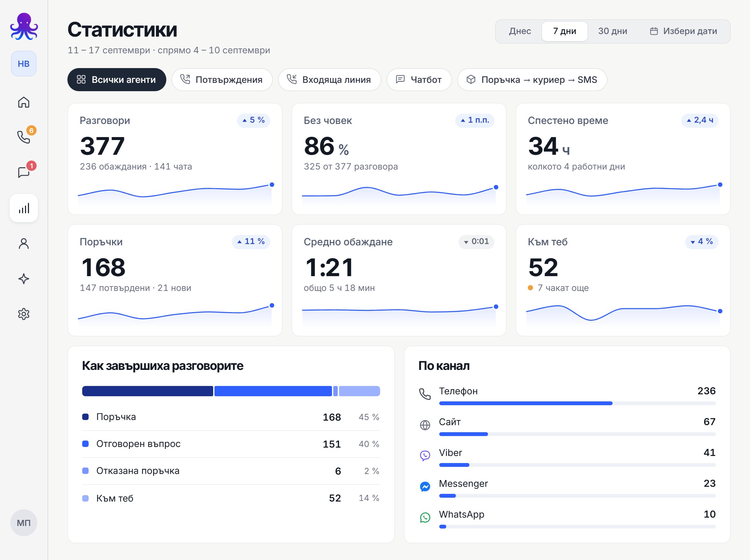Image resolution: width=750 pixels, height=560 pixels.
Task: Click the Messenger count 23
Action: [x=709, y=483]
